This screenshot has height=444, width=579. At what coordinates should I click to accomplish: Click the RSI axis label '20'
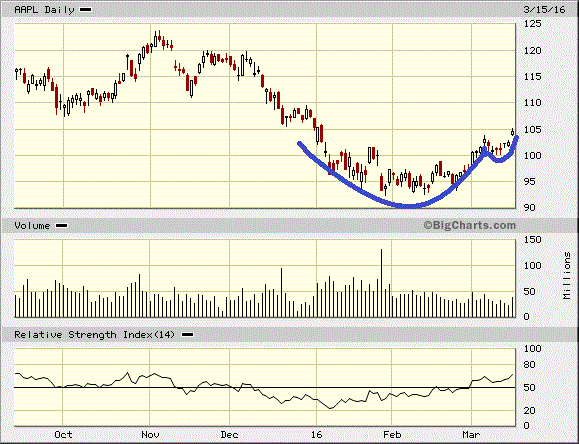[x=530, y=410]
